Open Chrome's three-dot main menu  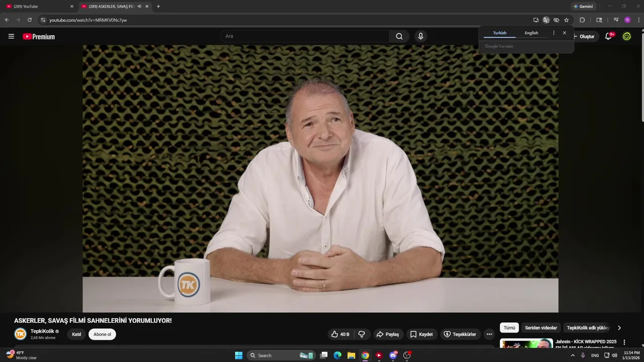(x=639, y=20)
